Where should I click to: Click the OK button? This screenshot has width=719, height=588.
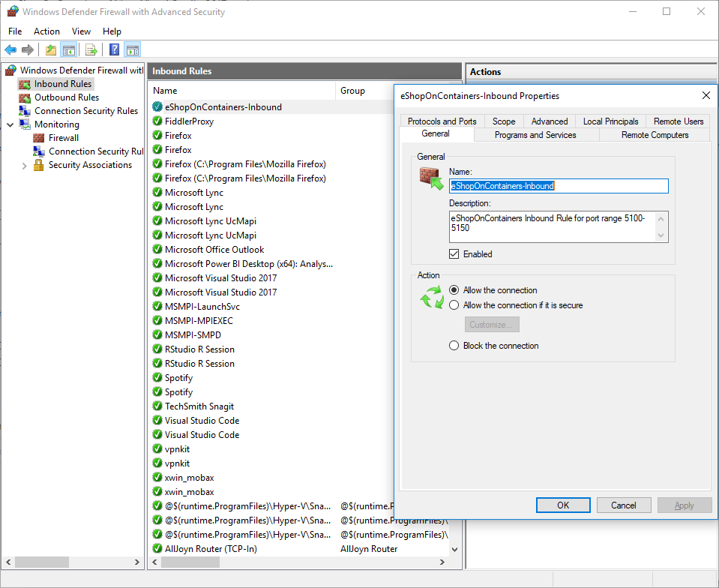[x=563, y=505]
